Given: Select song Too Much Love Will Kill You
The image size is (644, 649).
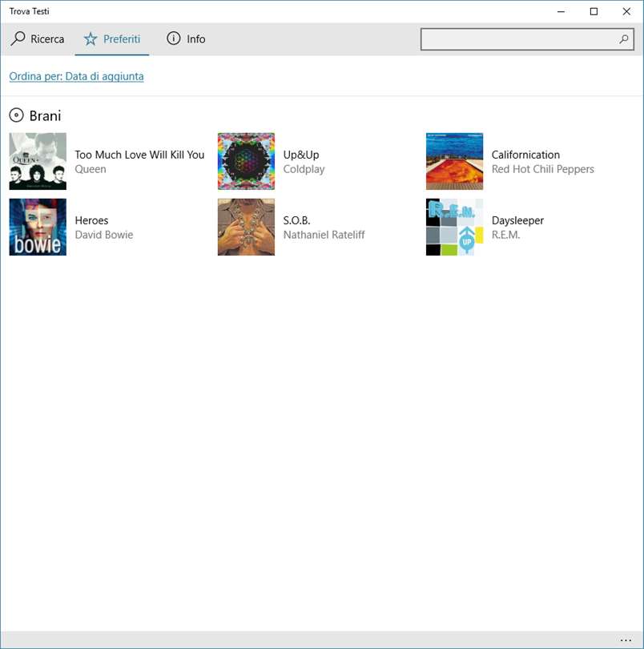Looking at the screenshot, I should [139, 155].
